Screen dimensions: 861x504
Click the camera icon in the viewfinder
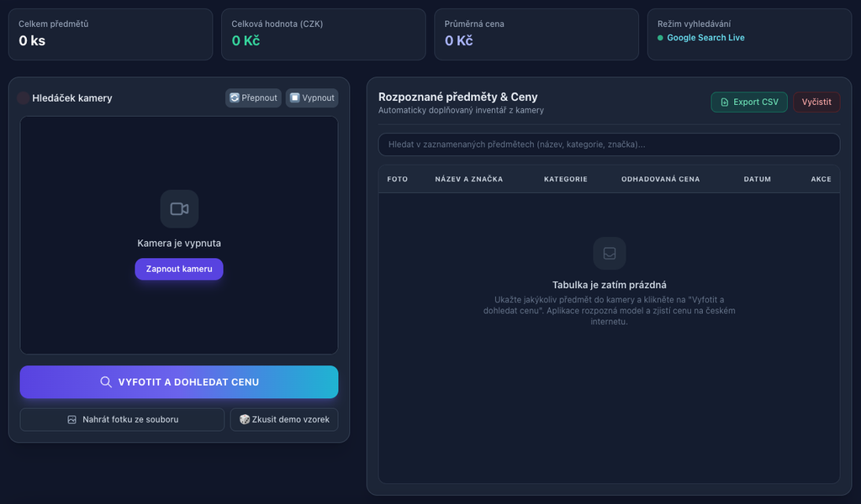tap(179, 209)
